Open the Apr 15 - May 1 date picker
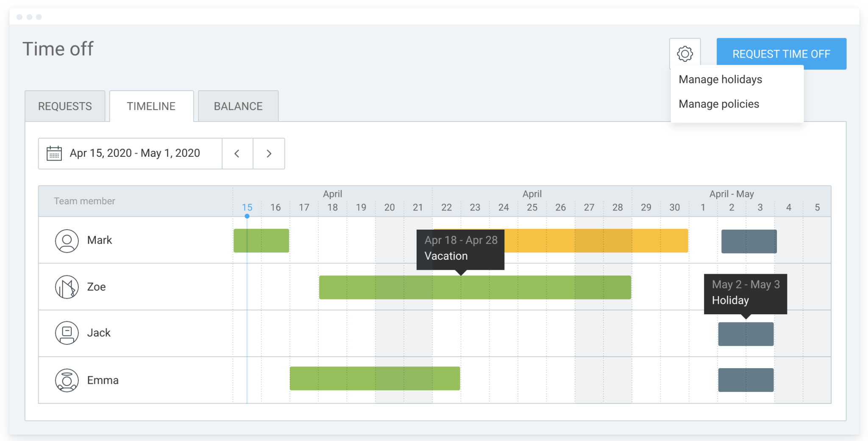 click(x=135, y=153)
